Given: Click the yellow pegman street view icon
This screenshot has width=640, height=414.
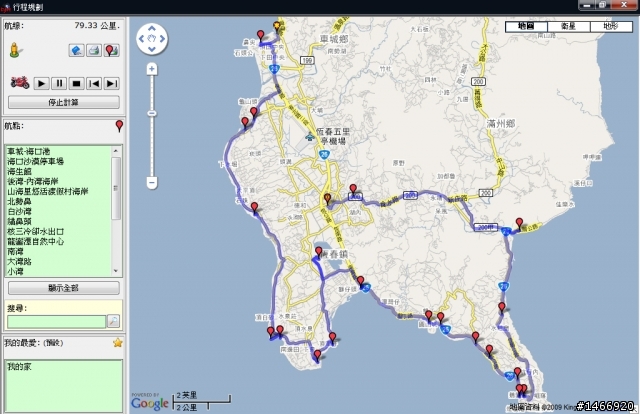Looking at the screenshot, I should 15,50.
